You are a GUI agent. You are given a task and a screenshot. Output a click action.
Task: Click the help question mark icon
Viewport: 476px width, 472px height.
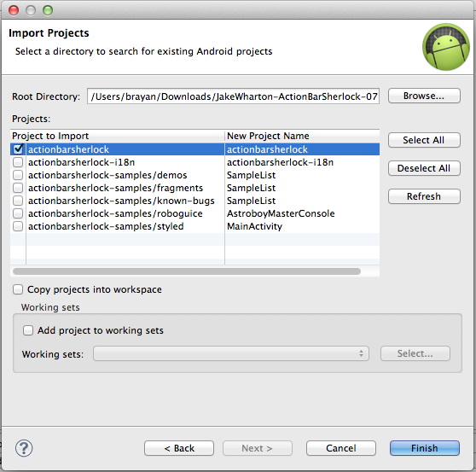[x=24, y=448]
